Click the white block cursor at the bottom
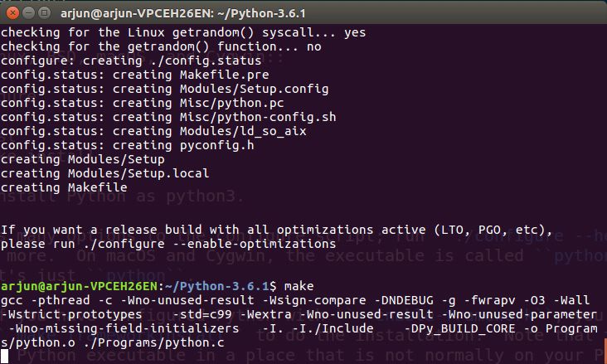Screen dimensions: 607x364 tap(4, 357)
